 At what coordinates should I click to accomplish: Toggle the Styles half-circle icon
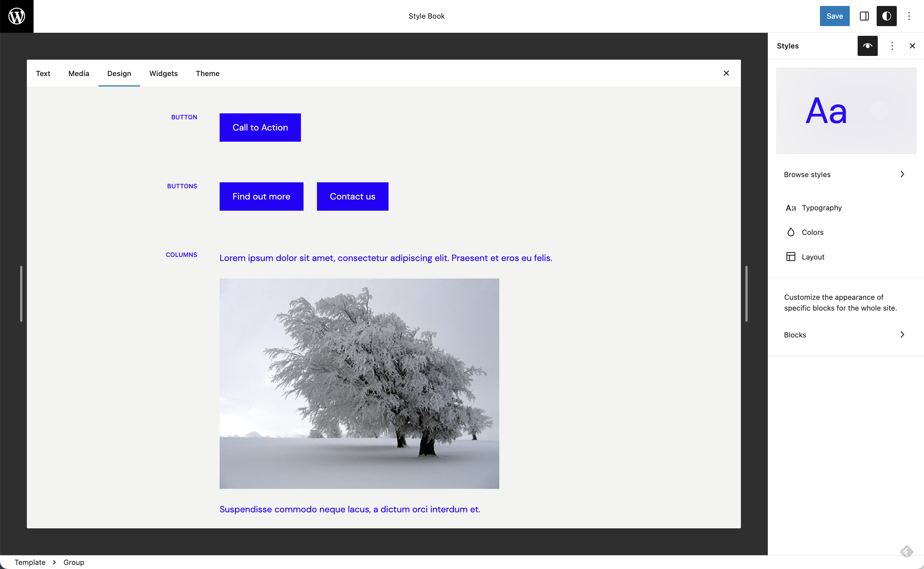[886, 16]
